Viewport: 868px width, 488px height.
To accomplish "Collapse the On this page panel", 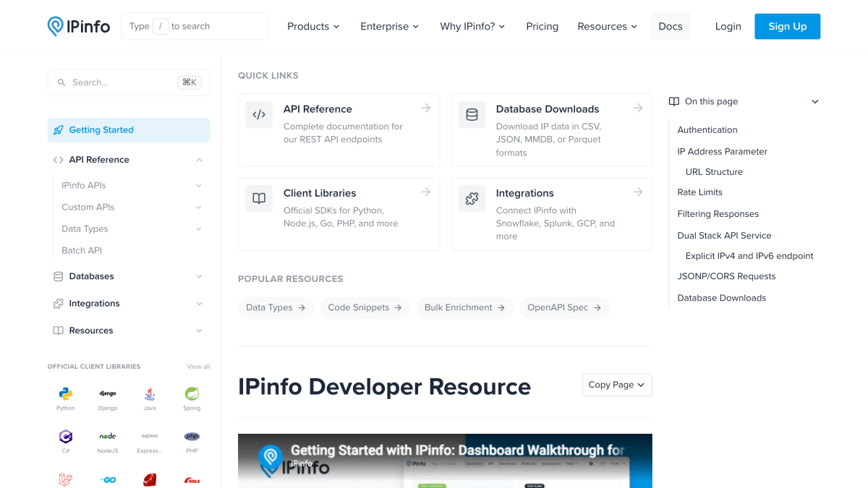I will pyautogui.click(x=815, y=102).
